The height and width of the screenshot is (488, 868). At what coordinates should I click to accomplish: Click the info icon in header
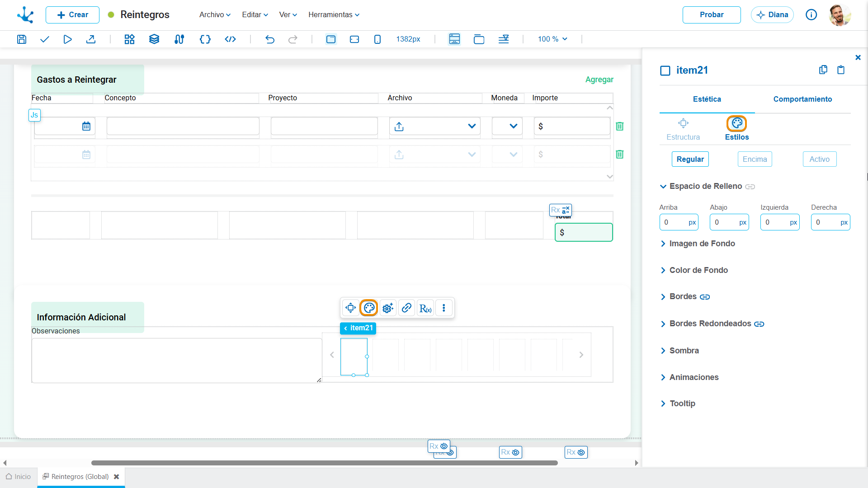[811, 15]
